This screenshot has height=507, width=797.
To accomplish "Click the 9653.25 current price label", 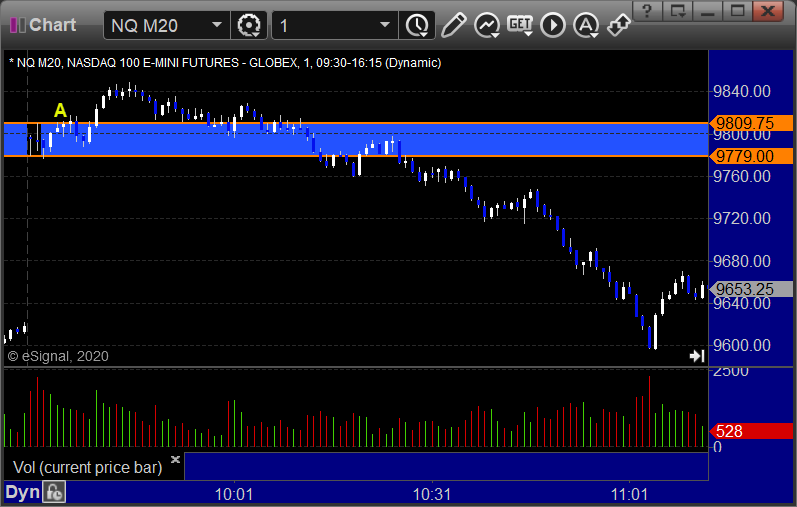I will (751, 289).
